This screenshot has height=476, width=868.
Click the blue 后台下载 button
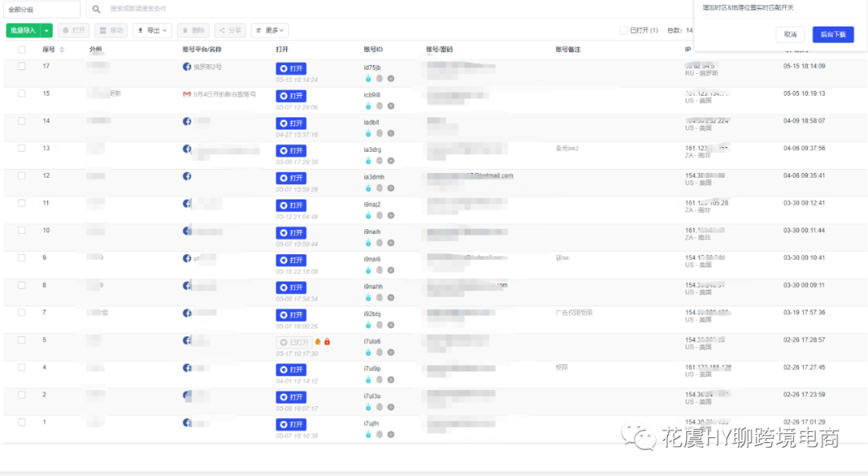(833, 35)
